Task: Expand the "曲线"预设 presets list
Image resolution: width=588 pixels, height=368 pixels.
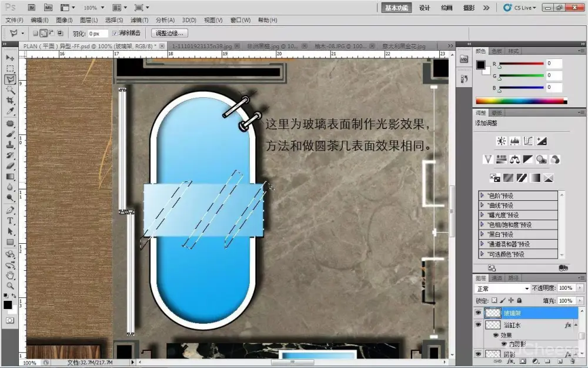Action: point(483,205)
